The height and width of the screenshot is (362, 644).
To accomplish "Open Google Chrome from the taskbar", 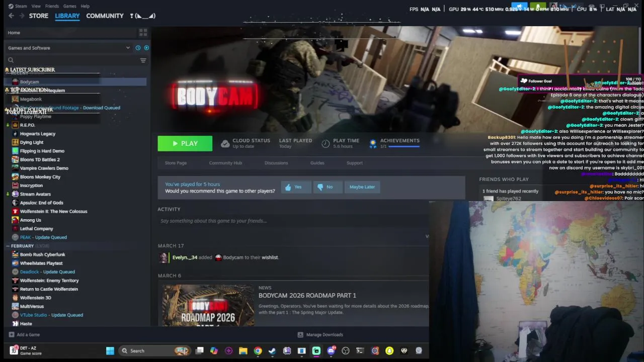I will pos(258,351).
